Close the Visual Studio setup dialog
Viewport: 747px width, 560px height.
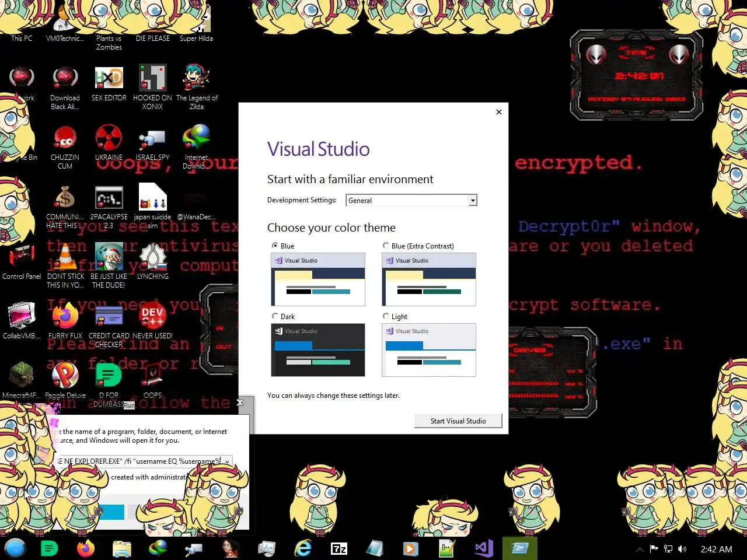click(x=499, y=112)
